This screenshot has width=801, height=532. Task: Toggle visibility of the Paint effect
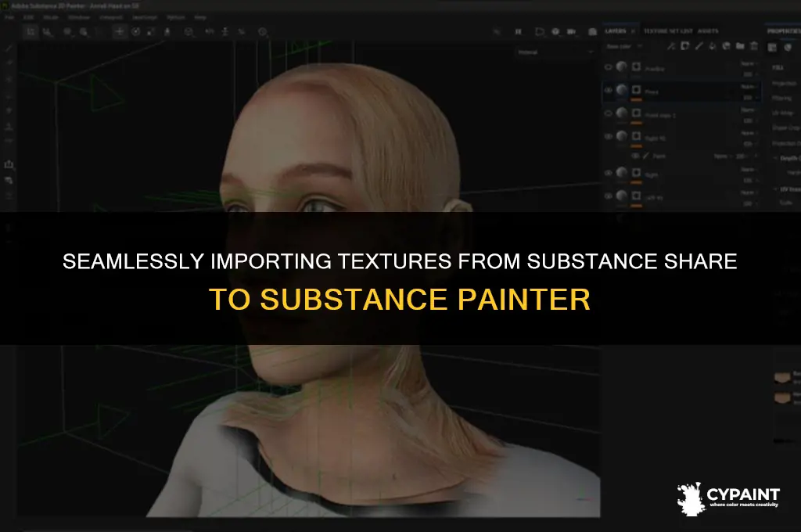[x=635, y=156]
